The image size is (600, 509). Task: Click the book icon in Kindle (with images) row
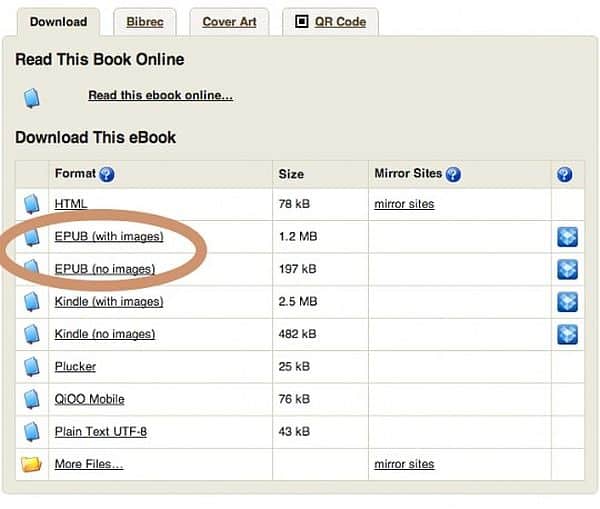click(32, 302)
